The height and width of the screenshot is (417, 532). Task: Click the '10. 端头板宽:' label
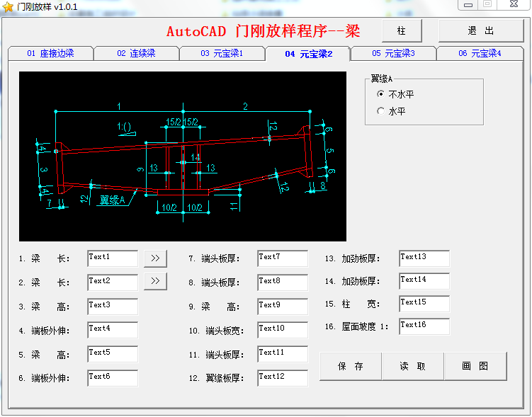(217, 331)
